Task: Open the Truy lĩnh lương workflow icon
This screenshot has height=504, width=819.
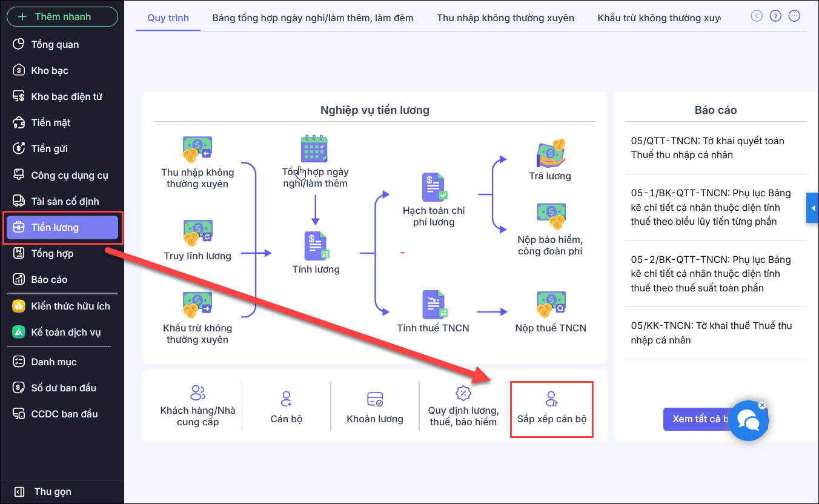Action: (x=197, y=232)
